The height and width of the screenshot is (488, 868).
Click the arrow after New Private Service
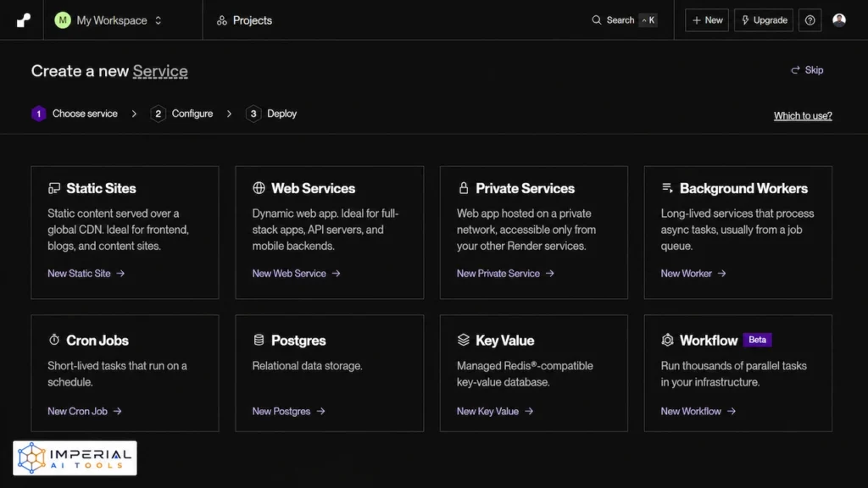pos(549,274)
